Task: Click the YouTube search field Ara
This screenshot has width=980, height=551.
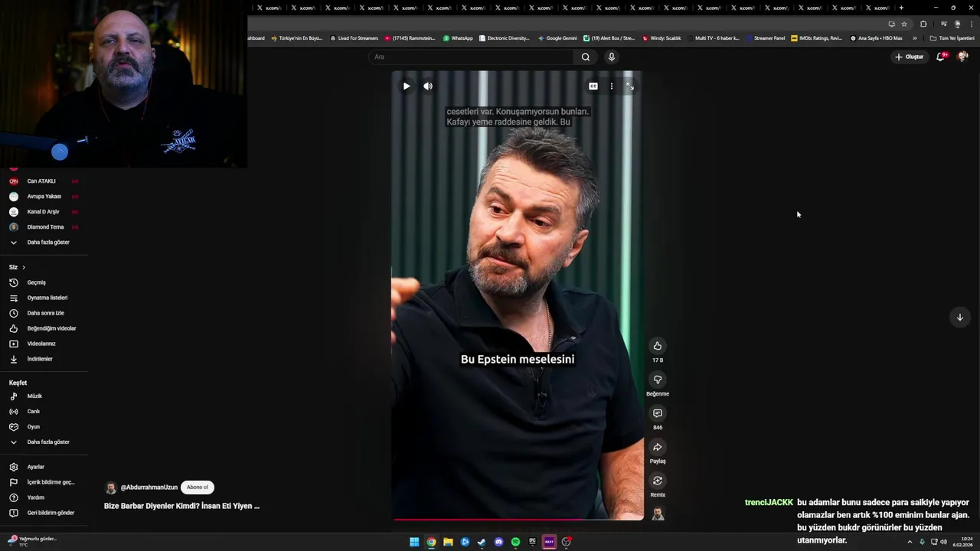Action: 471,57
